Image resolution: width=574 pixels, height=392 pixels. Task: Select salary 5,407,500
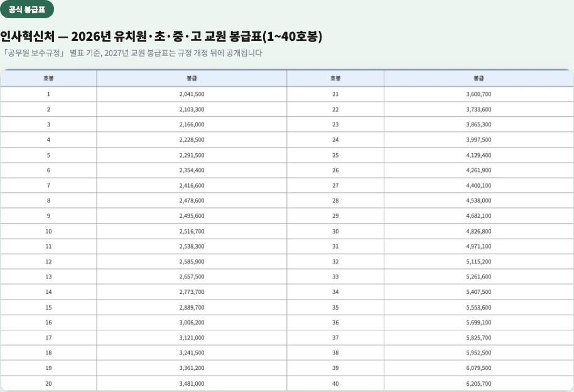click(x=479, y=292)
